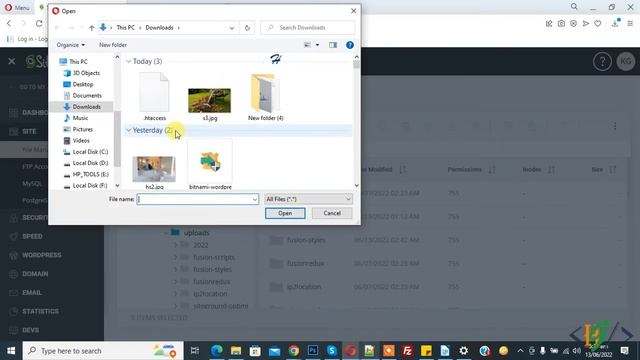Cancel the Open file dialog
The image size is (640, 360).
[x=332, y=213]
